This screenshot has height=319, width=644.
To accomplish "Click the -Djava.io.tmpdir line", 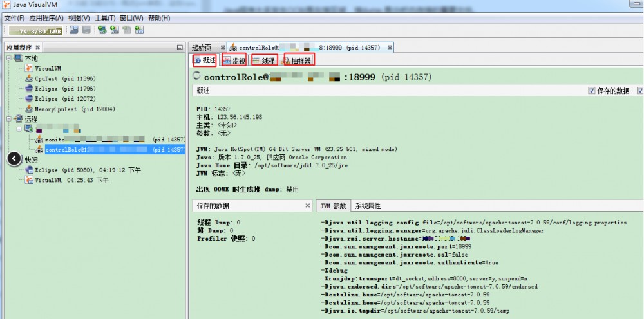I will (415, 311).
